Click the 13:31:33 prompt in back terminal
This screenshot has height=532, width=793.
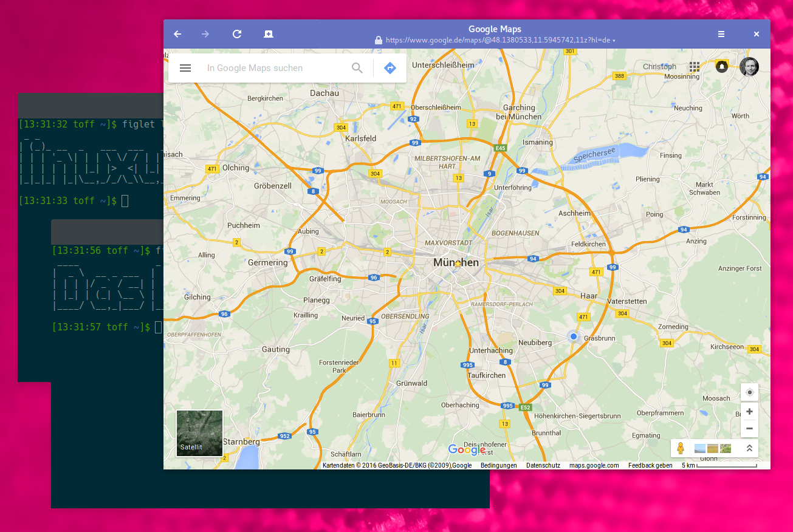tap(67, 200)
